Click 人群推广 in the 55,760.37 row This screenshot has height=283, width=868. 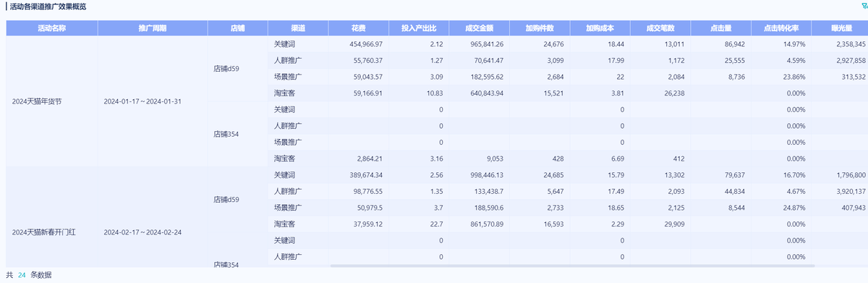[288, 60]
